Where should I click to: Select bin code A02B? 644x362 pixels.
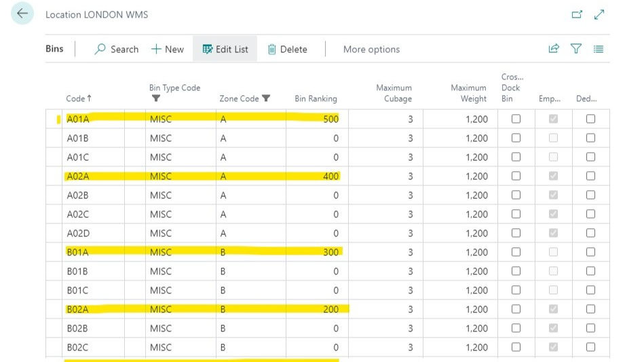tap(77, 195)
